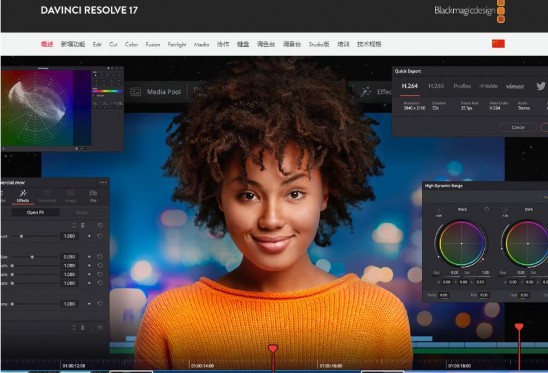
Task: Click the DaVinci Resolve 17 title
Action: pos(89,10)
